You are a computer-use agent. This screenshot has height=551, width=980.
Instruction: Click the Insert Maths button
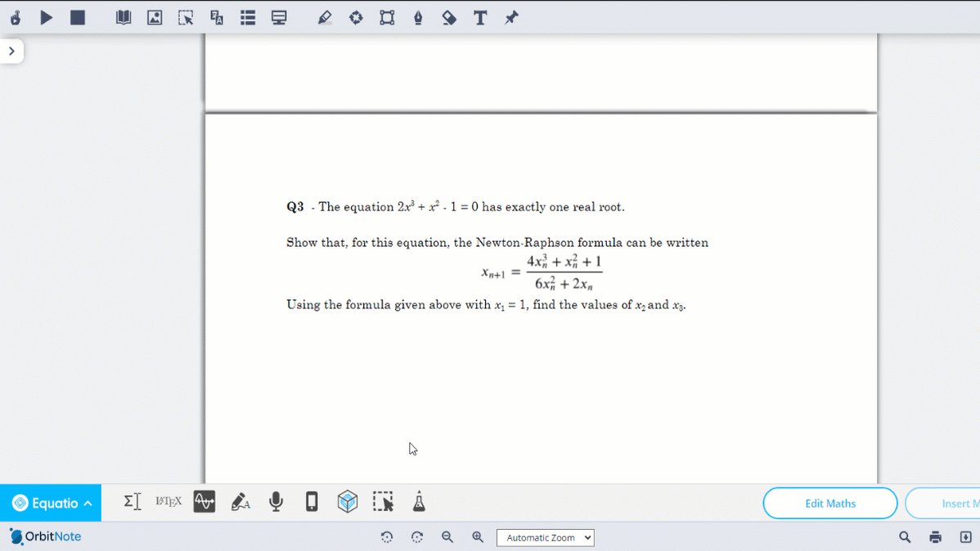pos(943,504)
